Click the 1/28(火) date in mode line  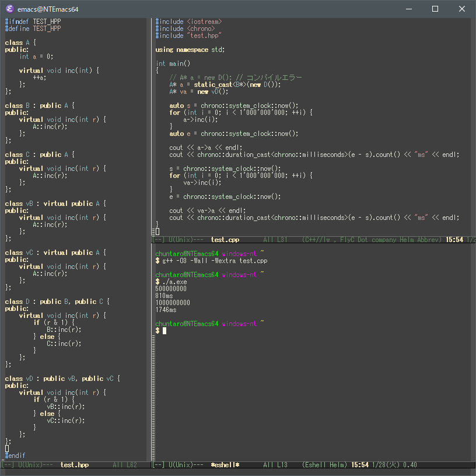[386, 465]
